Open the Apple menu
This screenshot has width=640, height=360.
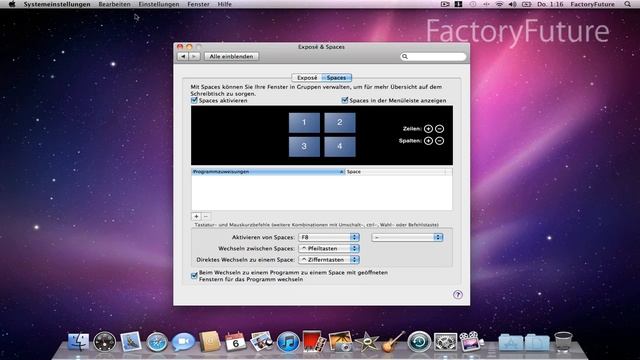coord(12,4)
